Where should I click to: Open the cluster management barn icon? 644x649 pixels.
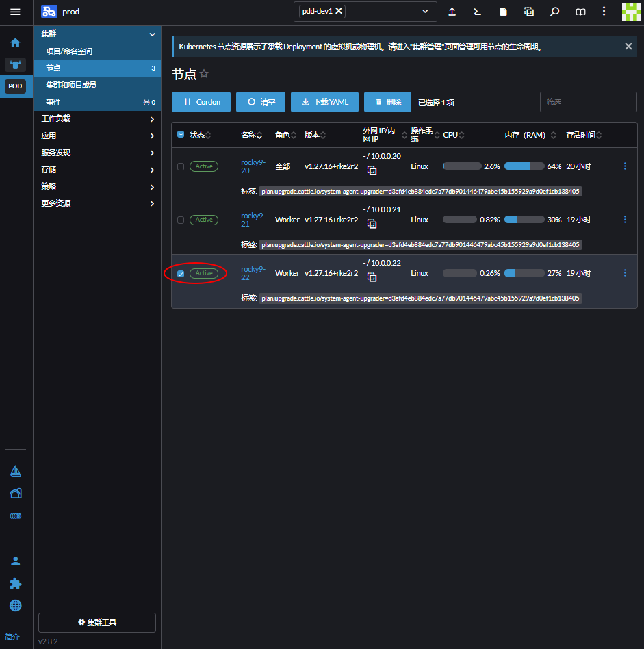click(16, 494)
